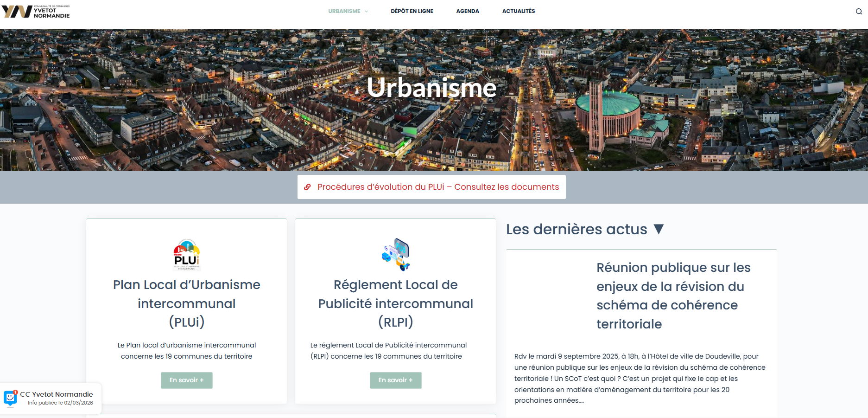Click the red chain link icon
The image size is (868, 418).
click(x=307, y=187)
